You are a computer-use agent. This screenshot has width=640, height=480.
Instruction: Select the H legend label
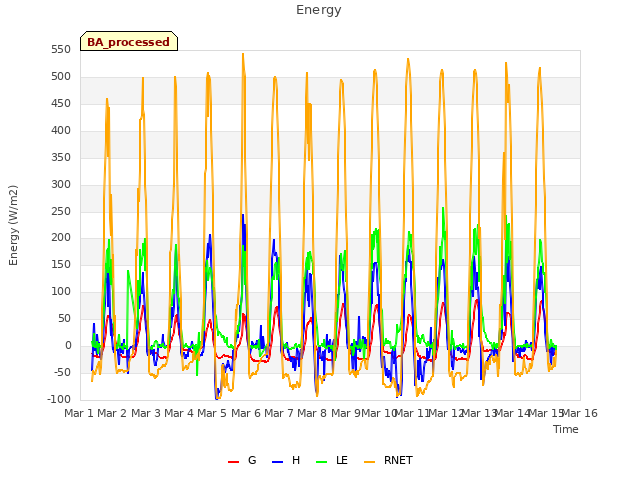(296, 460)
